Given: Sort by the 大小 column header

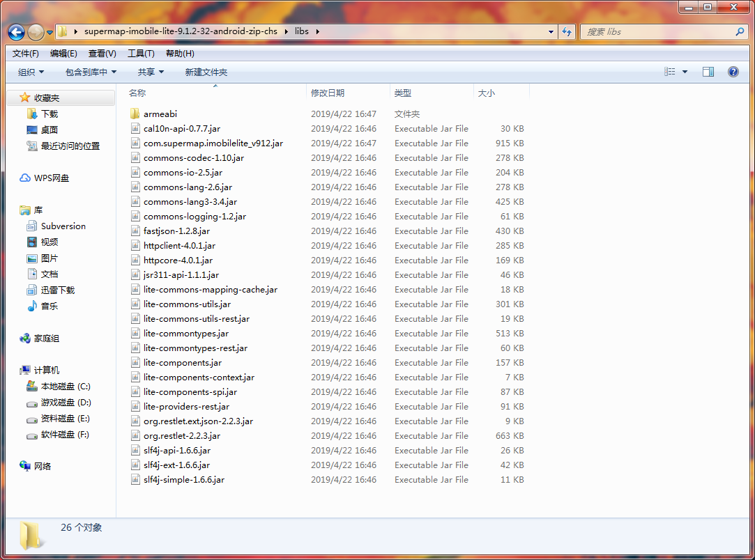Looking at the screenshot, I should 501,93.
